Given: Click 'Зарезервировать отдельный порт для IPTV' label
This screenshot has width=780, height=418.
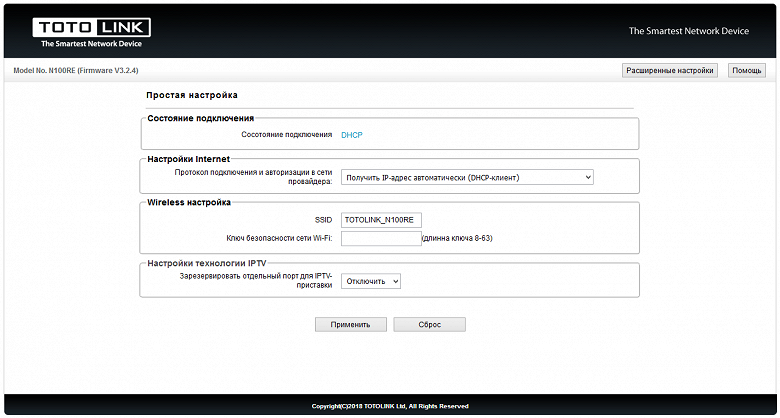Looking at the screenshot, I should [256, 281].
